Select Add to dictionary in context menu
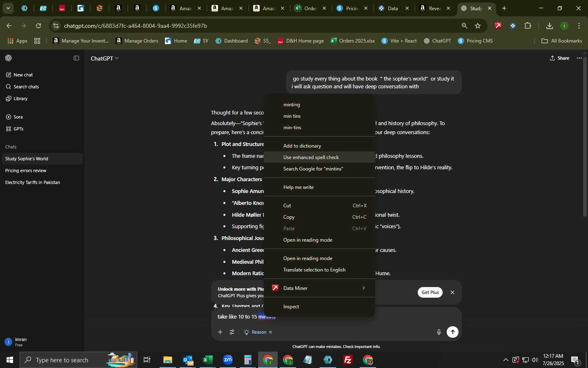 (x=319, y=146)
